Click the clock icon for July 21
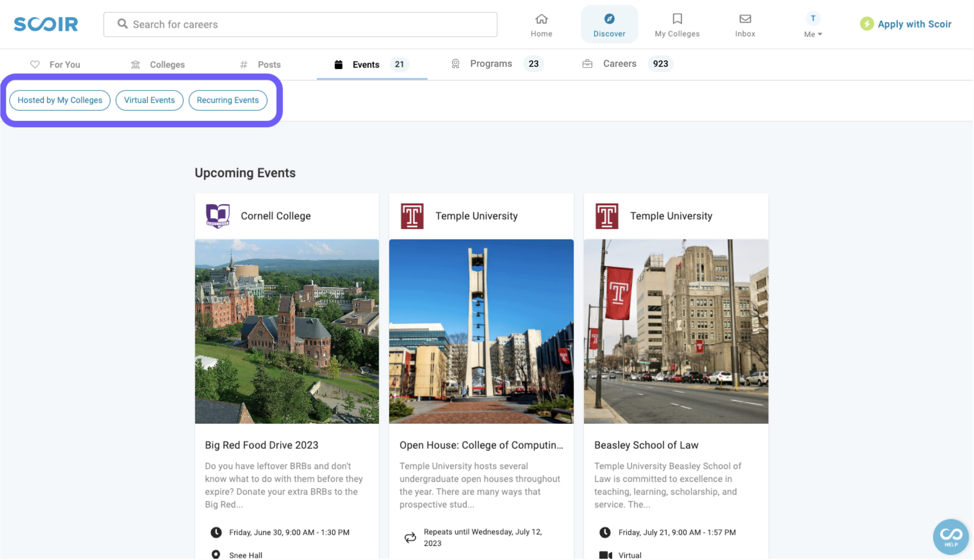The width and height of the screenshot is (974, 560). (605, 533)
